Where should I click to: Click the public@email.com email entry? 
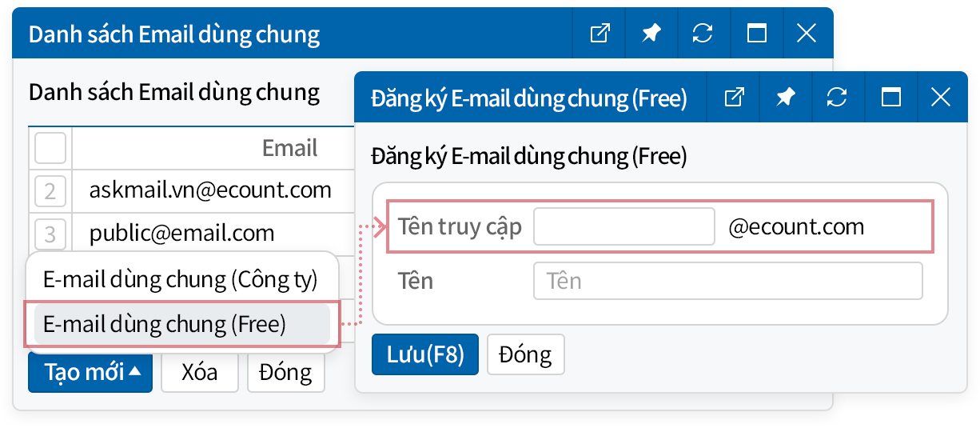click(181, 233)
